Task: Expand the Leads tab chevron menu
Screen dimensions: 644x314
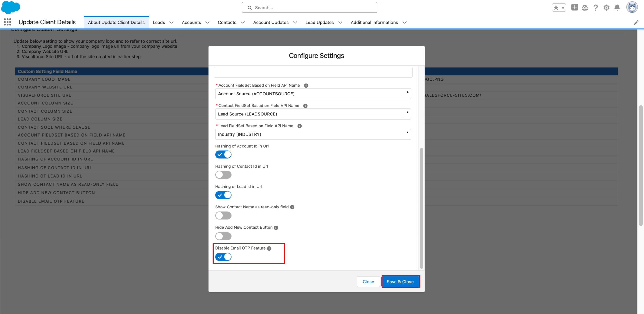Action: pos(171,23)
